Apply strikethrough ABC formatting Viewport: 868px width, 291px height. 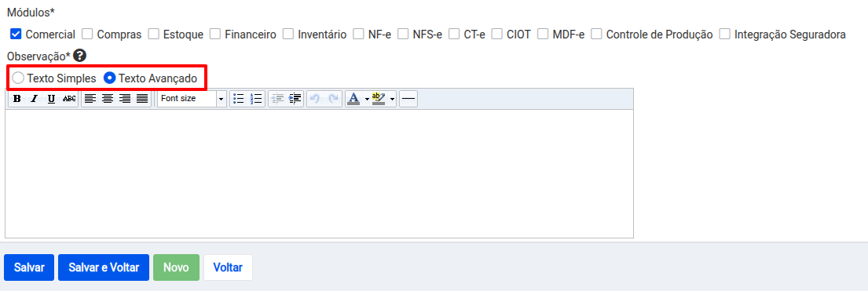pyautogui.click(x=69, y=99)
